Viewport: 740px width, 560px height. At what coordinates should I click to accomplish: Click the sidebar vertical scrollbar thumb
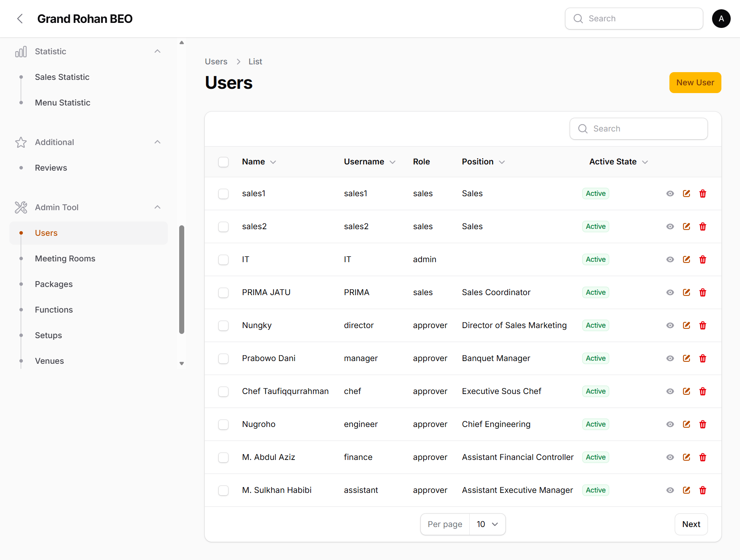(182, 279)
